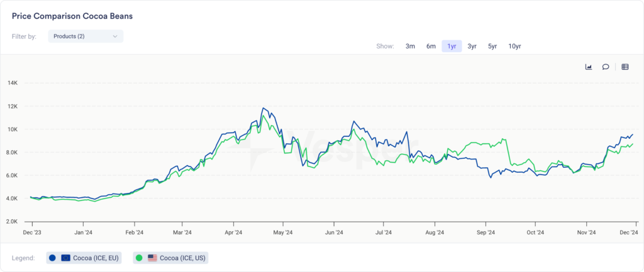Show the 3yr time range
Viewport: 644px width, 272px height.
coord(472,46)
